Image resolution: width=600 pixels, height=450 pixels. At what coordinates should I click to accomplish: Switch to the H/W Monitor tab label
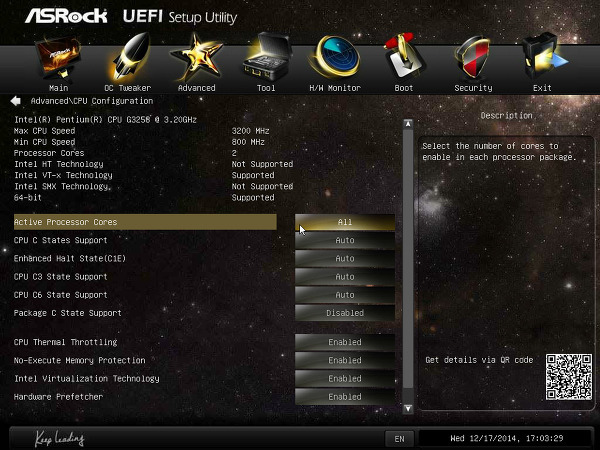tap(335, 88)
